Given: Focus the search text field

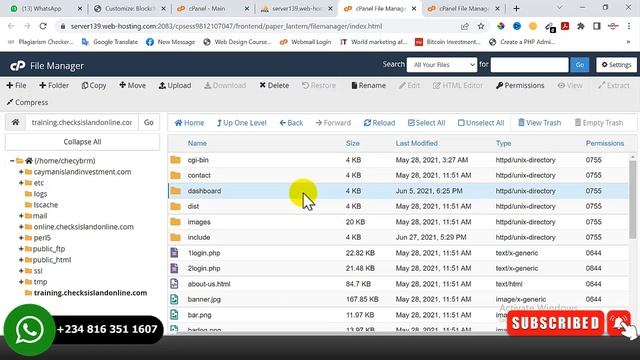Looking at the screenshot, I should point(529,64).
